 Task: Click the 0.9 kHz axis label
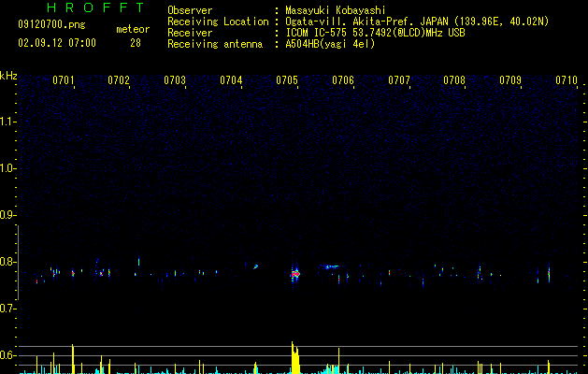click(8, 215)
